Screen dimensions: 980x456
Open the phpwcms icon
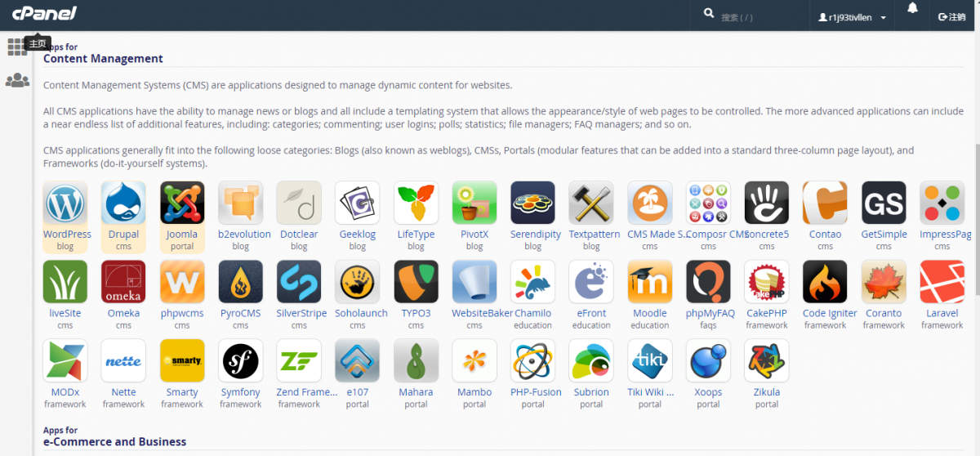click(x=182, y=282)
